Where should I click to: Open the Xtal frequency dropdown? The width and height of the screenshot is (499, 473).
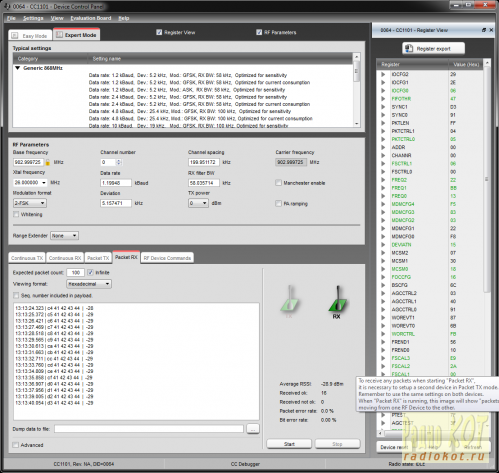44,183
